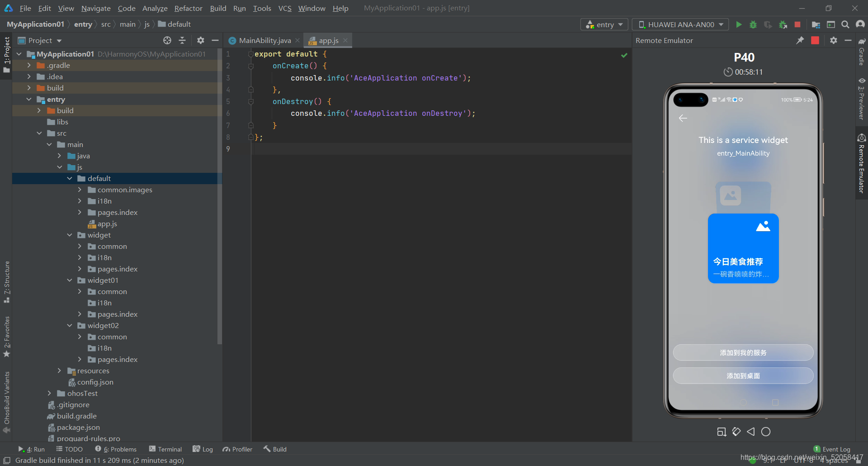
Task: Open Search Everywhere magnifier icon
Action: [x=845, y=24]
